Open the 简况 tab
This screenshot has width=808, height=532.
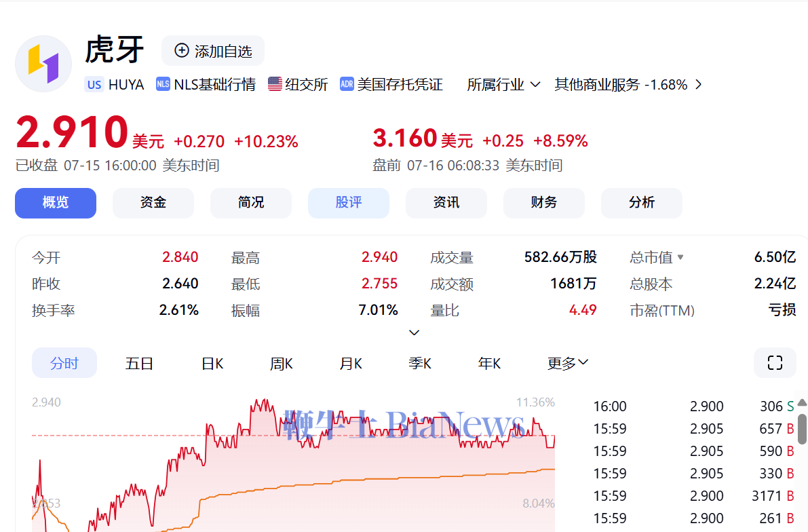(x=251, y=203)
